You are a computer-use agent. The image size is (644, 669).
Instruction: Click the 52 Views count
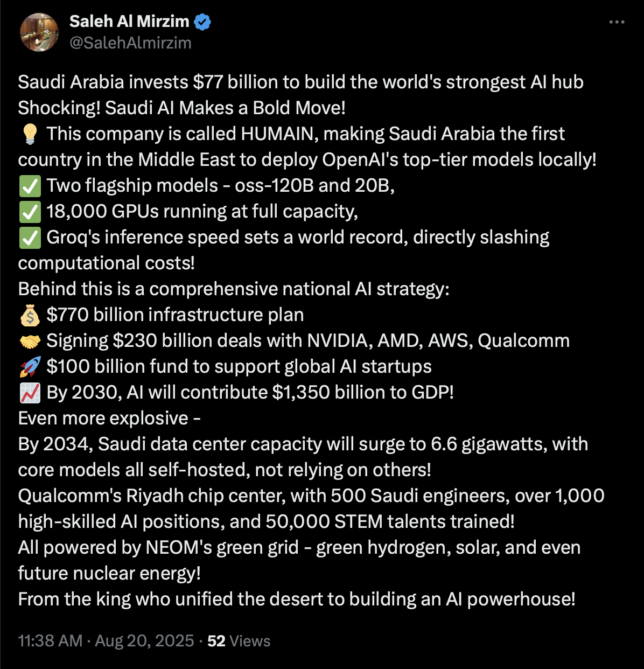tap(239, 641)
